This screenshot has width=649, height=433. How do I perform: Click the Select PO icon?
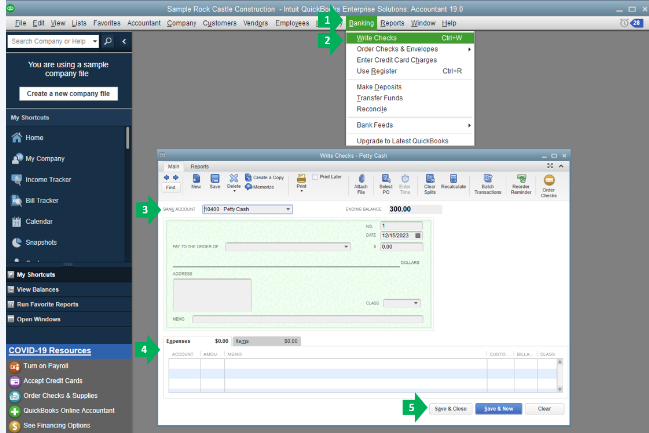(386, 178)
